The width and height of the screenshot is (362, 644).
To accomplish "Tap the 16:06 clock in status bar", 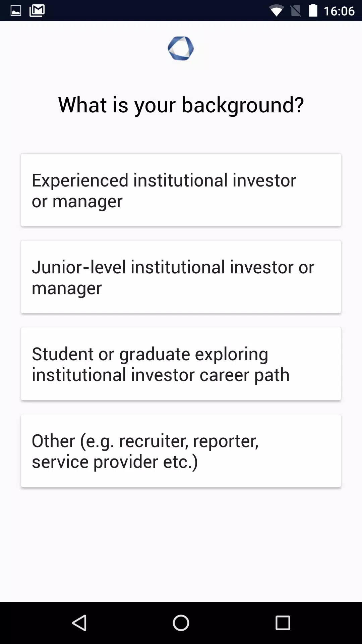I will click(339, 11).
